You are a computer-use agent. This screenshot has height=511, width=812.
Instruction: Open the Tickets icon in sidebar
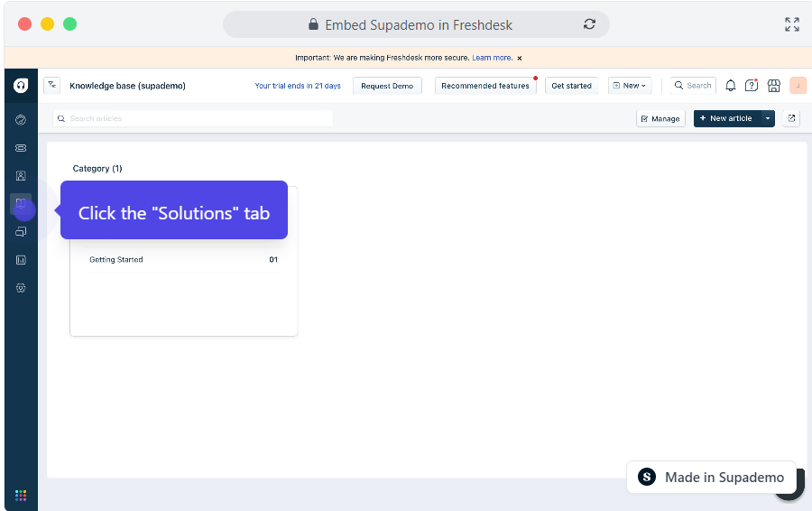(21, 148)
